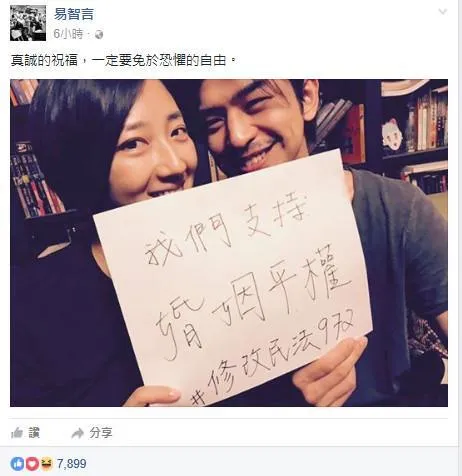Click the poster's profile picture thumbnail
This screenshot has height=476, width=462.
click(28, 23)
